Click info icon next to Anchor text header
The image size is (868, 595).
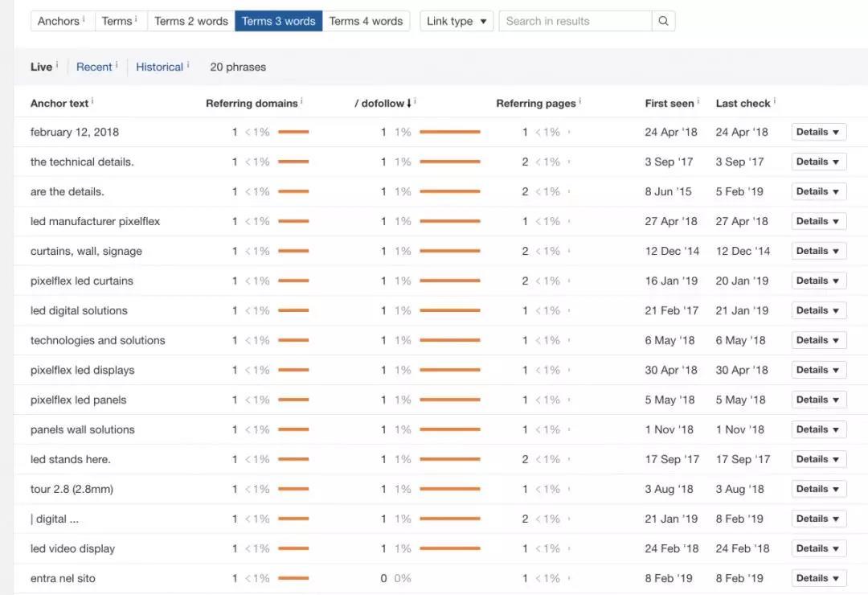pos(92,101)
